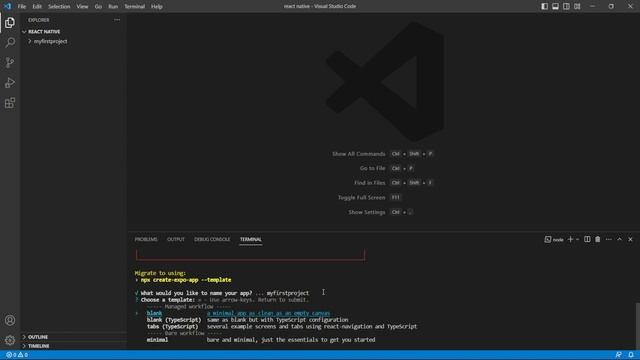Click the myfirstproject app name in terminal
The width and height of the screenshot is (640, 360).
click(x=288, y=293)
